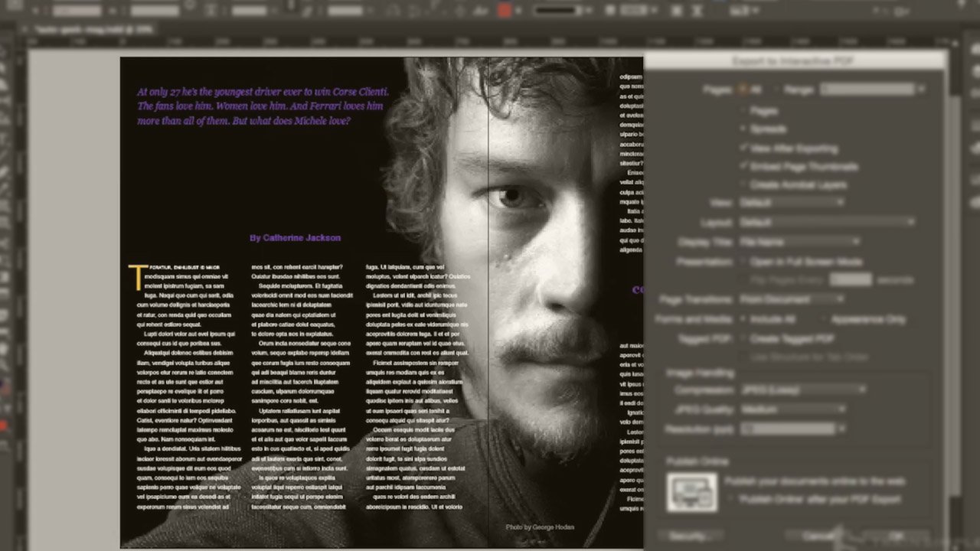Select the "Spreads" export radio button
This screenshot has width=980, height=551.
tap(743, 129)
